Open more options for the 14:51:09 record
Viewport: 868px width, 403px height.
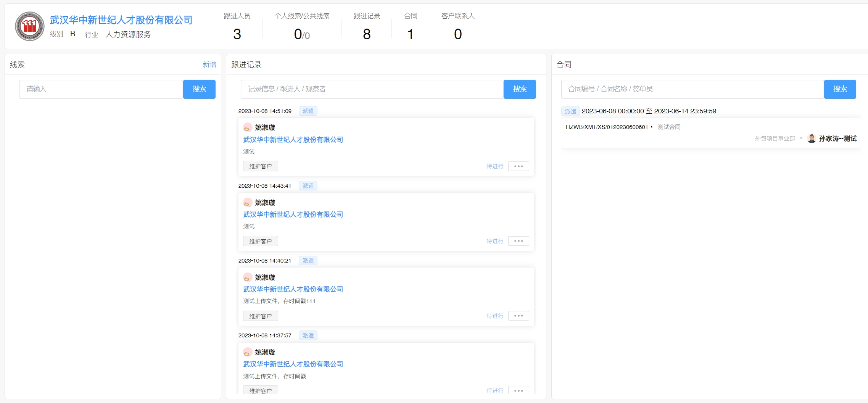click(518, 166)
